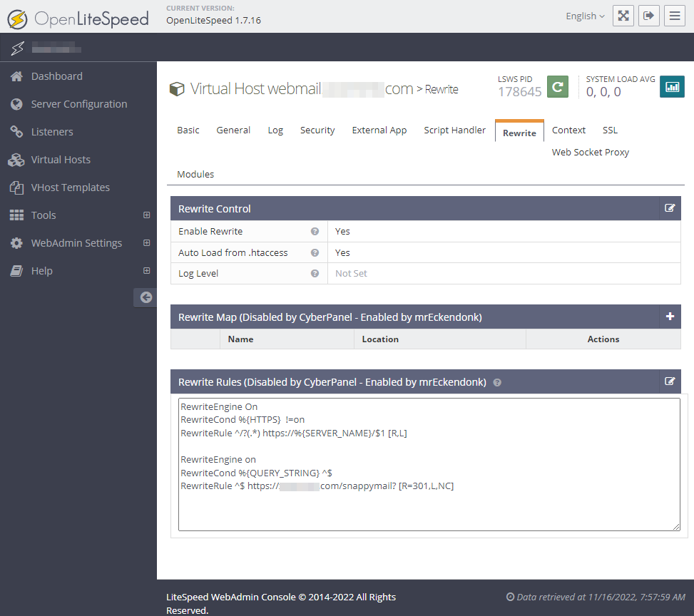Open the system load graph view
The width and height of the screenshot is (694, 616).
[671, 86]
